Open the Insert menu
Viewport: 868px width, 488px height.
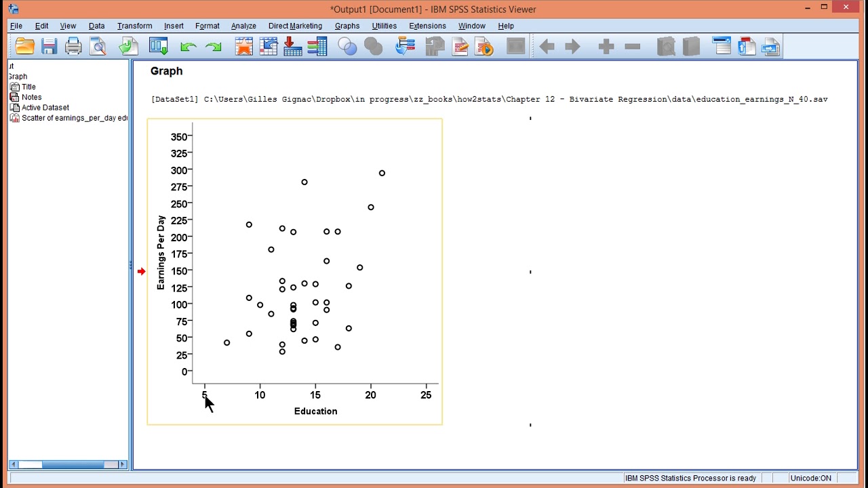174,26
